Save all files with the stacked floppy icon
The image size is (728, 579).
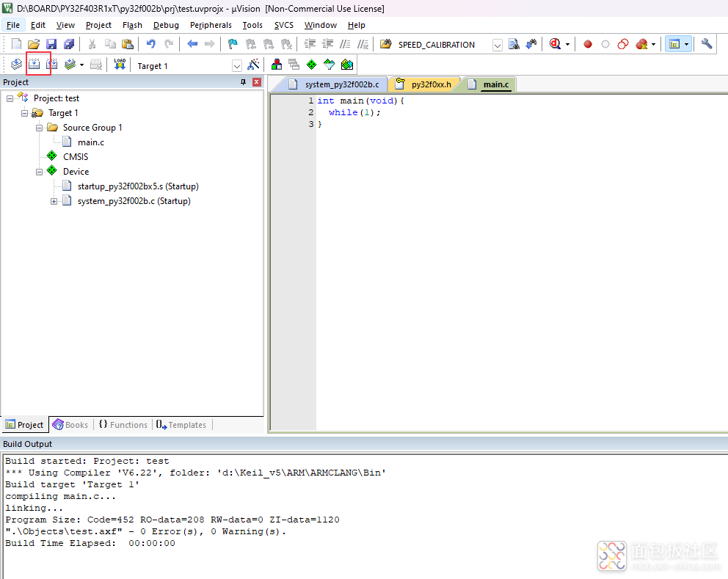pos(69,44)
